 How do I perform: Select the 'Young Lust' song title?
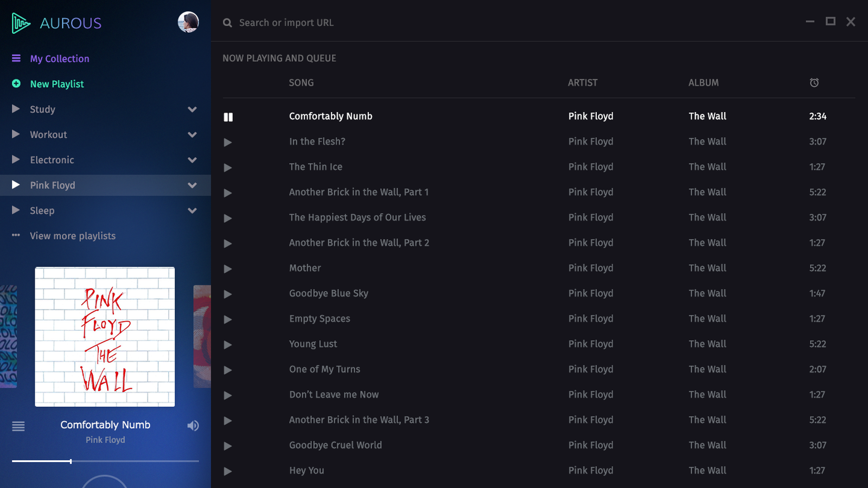pos(313,344)
